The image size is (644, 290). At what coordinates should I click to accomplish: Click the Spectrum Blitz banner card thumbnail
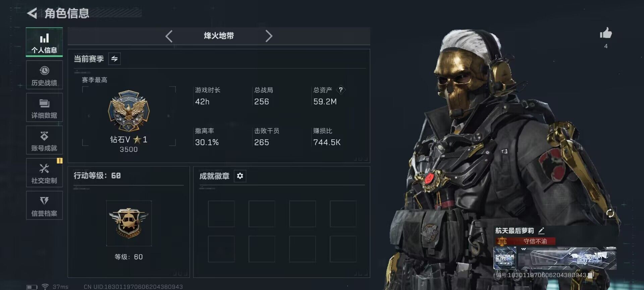(505, 258)
